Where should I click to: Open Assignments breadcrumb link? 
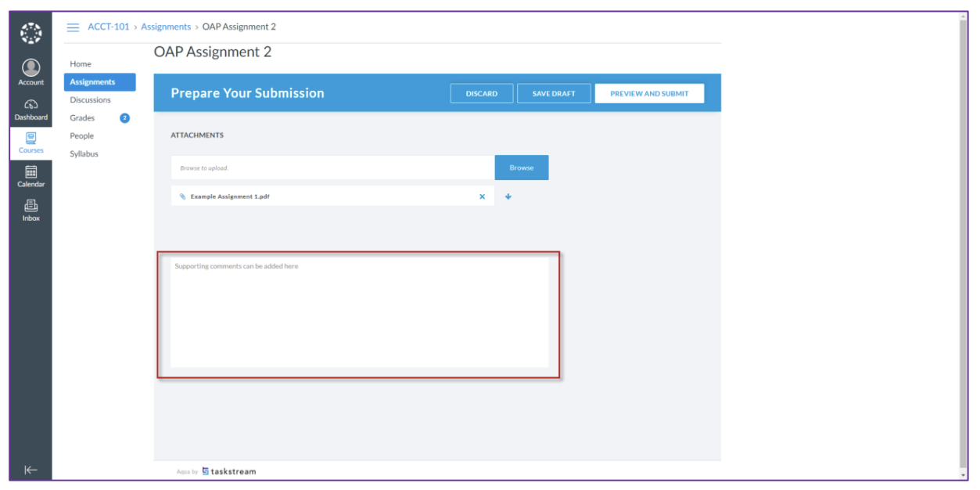coord(166,27)
